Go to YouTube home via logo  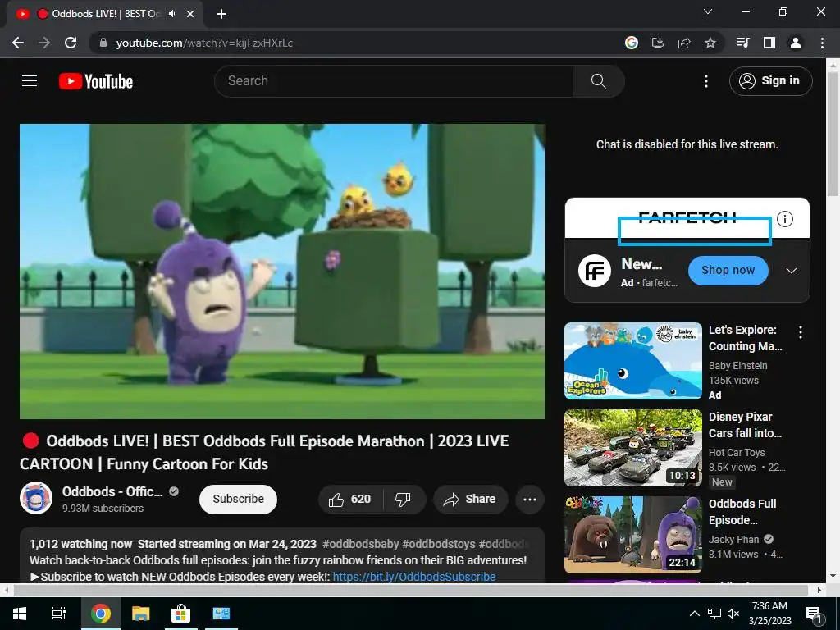click(96, 81)
